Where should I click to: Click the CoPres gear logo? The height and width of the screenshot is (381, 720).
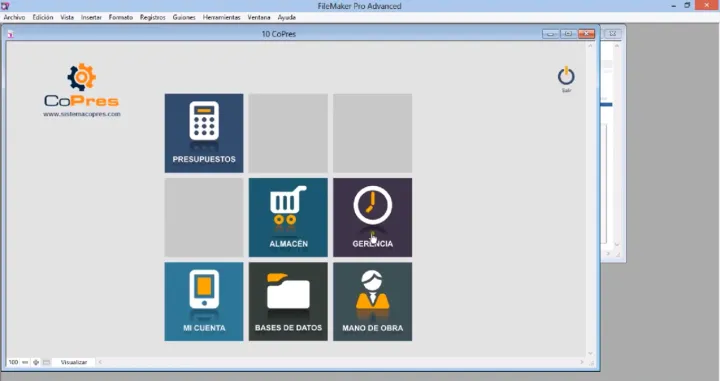pos(82,77)
